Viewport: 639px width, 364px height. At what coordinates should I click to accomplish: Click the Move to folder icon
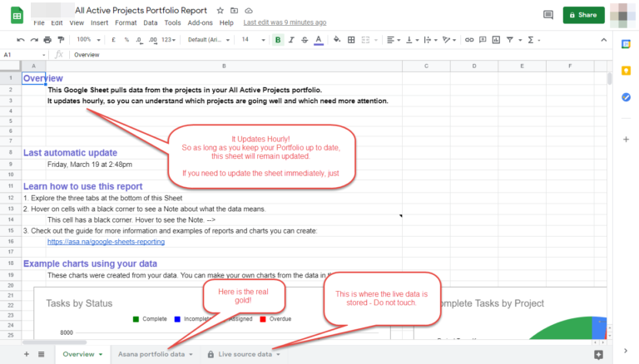coord(235,11)
